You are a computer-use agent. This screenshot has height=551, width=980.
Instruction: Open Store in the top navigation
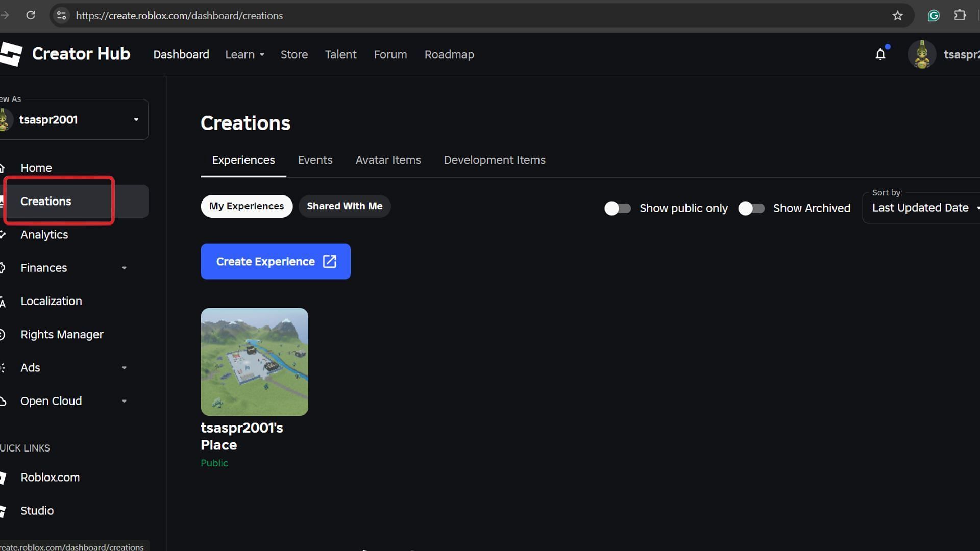(x=294, y=54)
